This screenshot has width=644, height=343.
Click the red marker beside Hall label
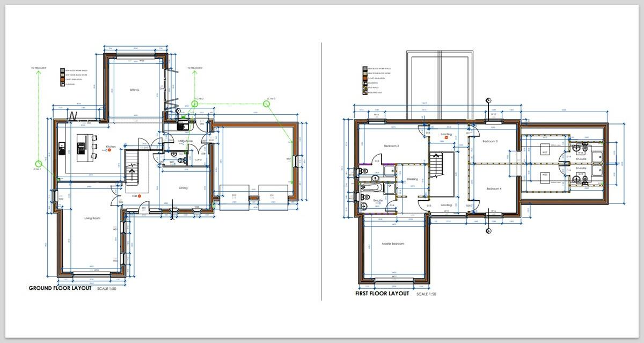140,196
